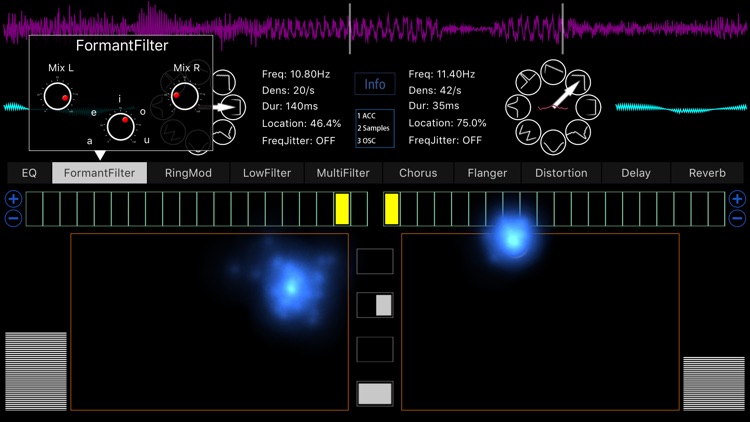Click the purple waveform at the top
750x422 pixels.
click(375, 28)
